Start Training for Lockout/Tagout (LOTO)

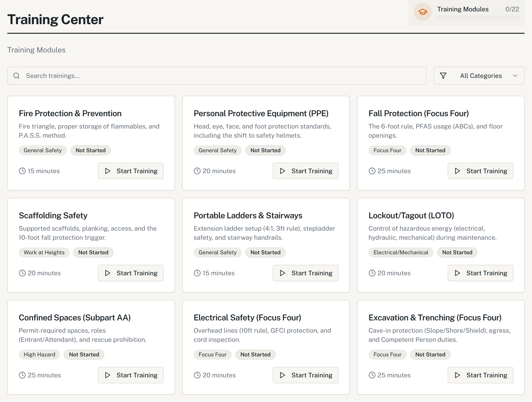point(480,273)
